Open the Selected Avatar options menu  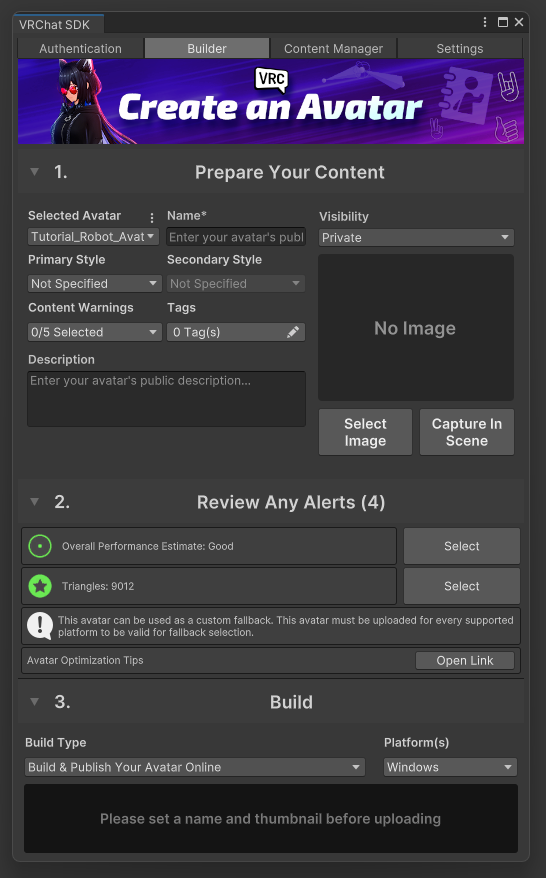[152, 217]
